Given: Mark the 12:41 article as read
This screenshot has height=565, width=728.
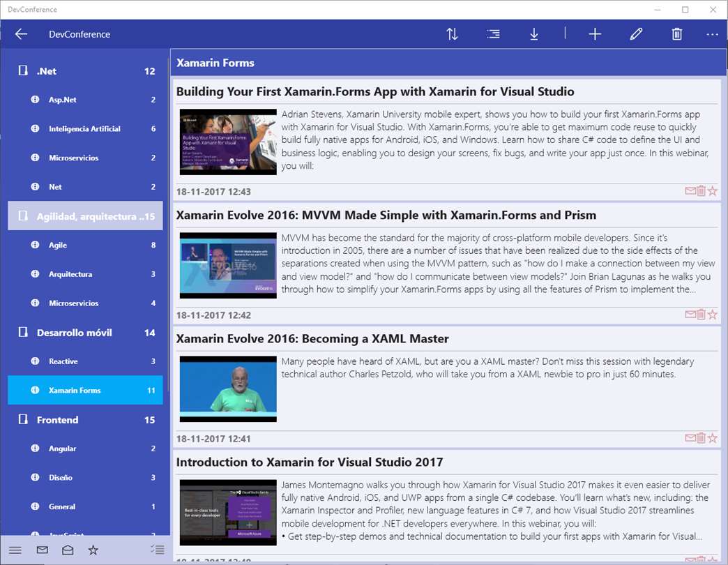Looking at the screenshot, I should coord(690,438).
